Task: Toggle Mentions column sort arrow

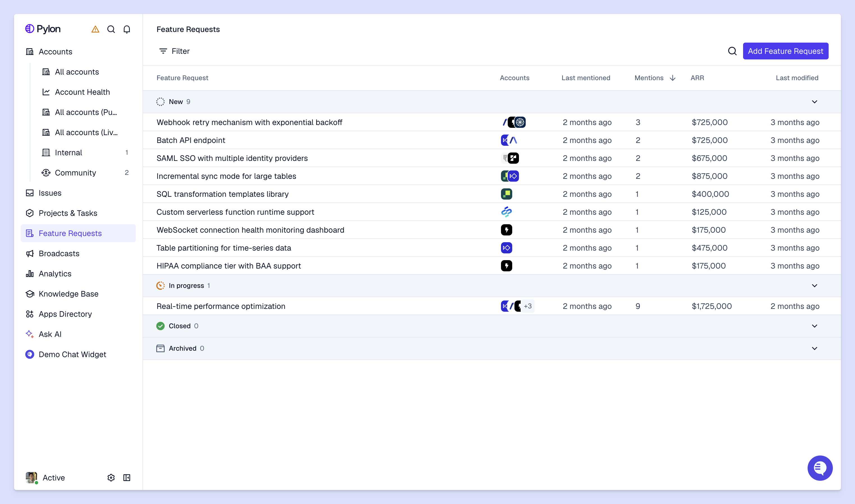Action: tap(672, 78)
